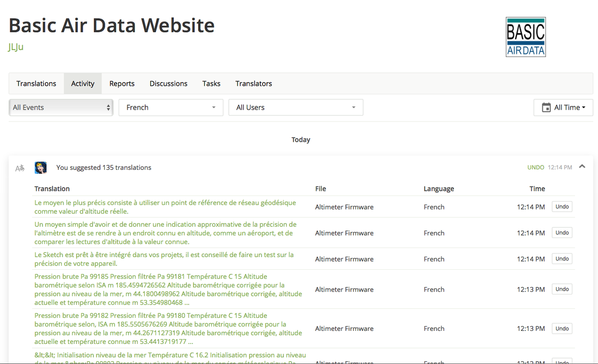Click the 'Translation' column header
Viewport: 598px width, 364px height.
(52, 189)
